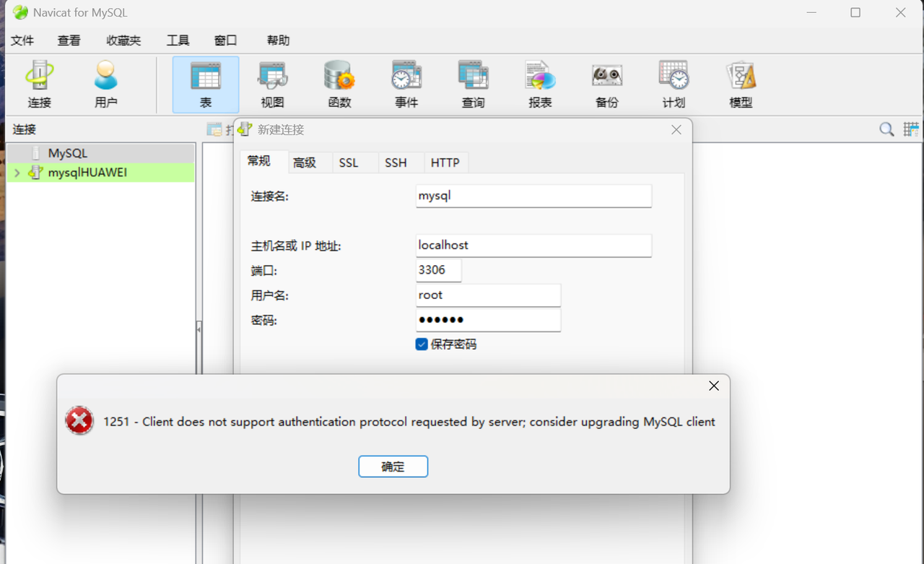Select the MySQL connection in tree
Viewport: 924px width, 564px height.
[x=101, y=153]
